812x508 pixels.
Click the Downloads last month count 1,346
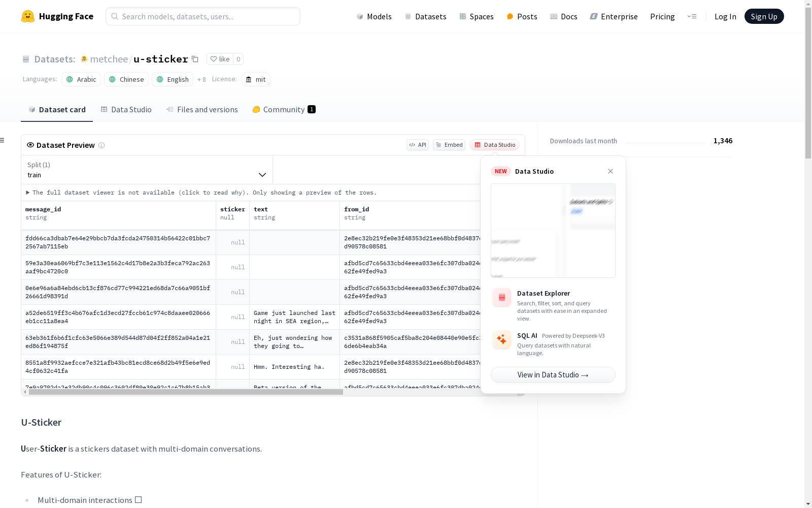(723, 141)
